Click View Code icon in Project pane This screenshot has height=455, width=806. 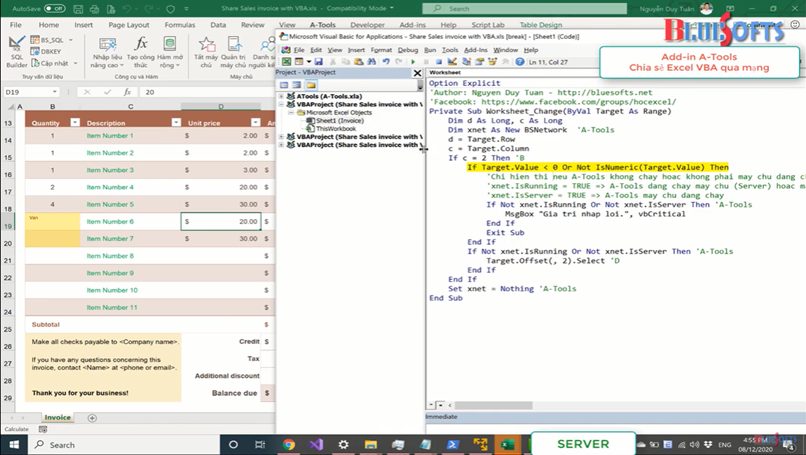tap(284, 85)
